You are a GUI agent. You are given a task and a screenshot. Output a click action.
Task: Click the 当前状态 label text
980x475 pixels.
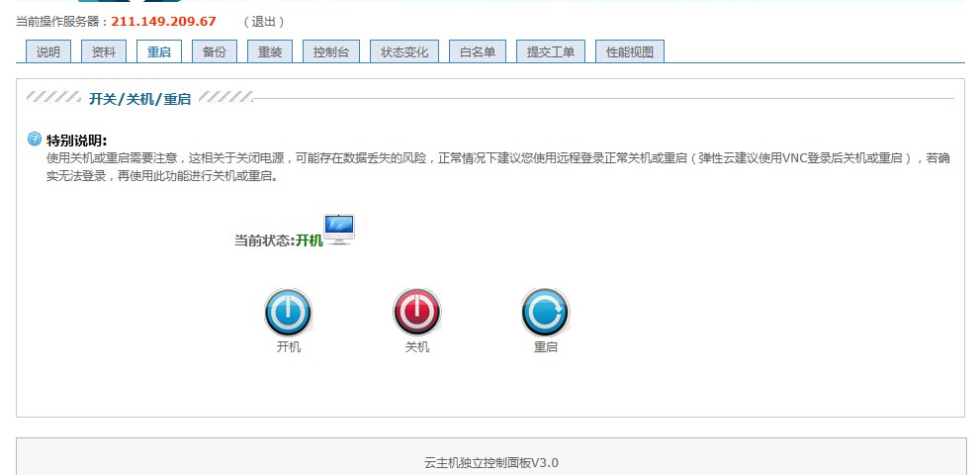pos(264,240)
